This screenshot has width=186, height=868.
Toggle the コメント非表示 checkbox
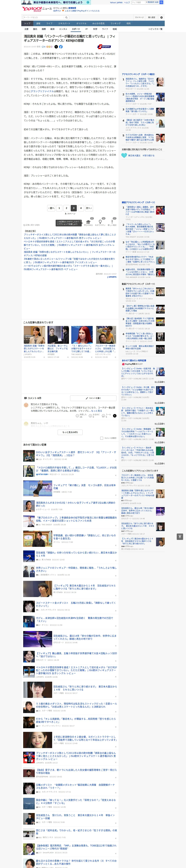102,438
